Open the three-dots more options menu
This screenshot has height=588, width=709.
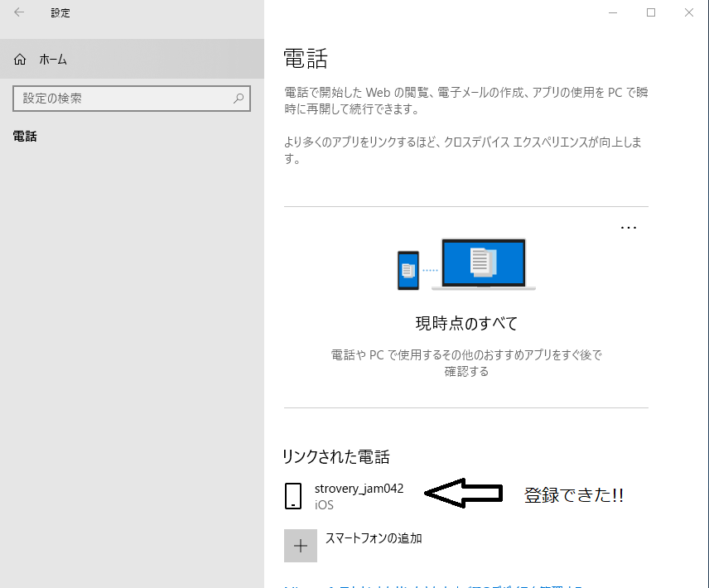point(629,228)
